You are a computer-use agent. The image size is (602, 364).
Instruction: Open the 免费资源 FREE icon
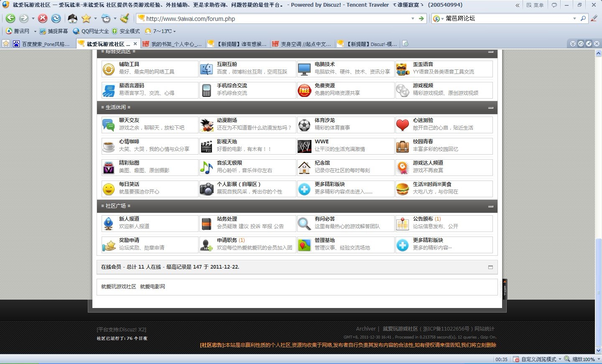[x=304, y=90]
